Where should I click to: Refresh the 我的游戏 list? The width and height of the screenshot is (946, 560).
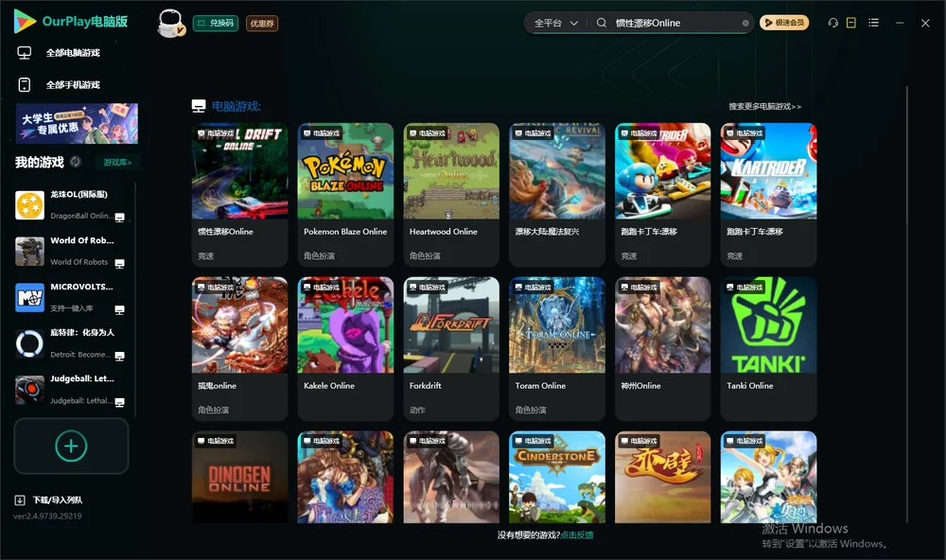[76, 162]
